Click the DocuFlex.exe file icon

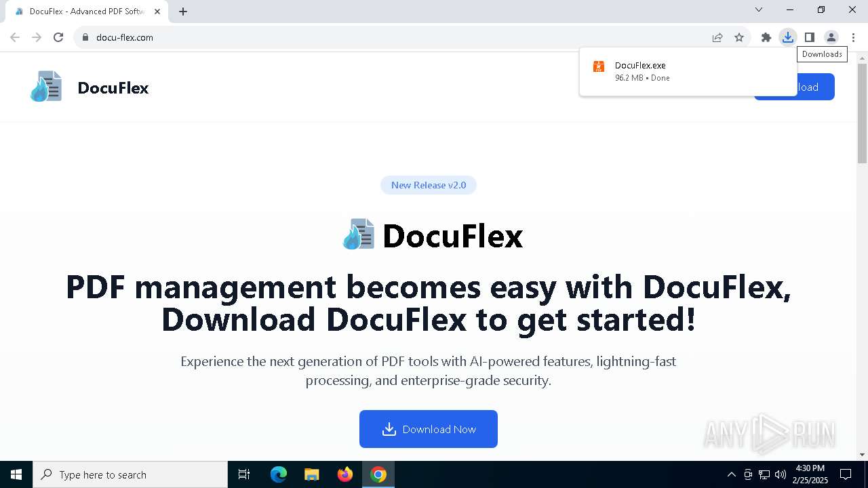tap(599, 66)
